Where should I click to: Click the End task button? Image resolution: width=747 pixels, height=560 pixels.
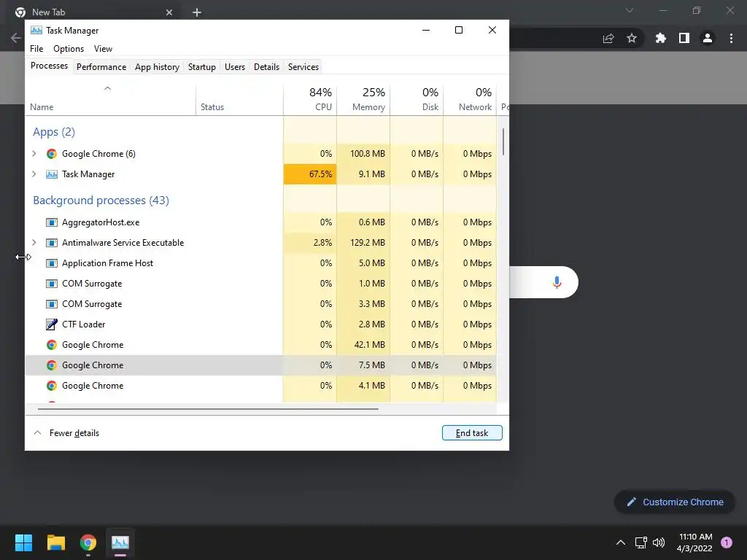tap(472, 433)
